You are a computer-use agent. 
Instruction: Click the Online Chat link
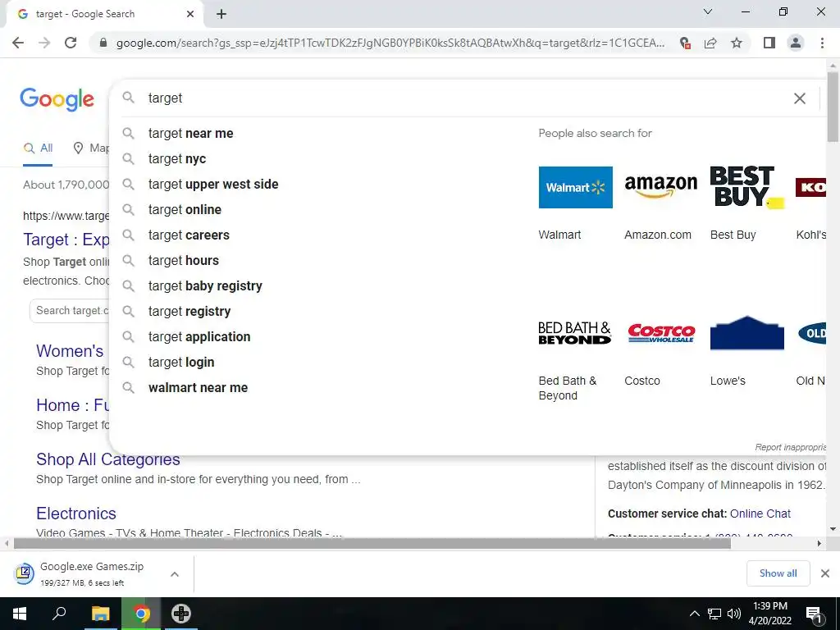pyautogui.click(x=760, y=514)
